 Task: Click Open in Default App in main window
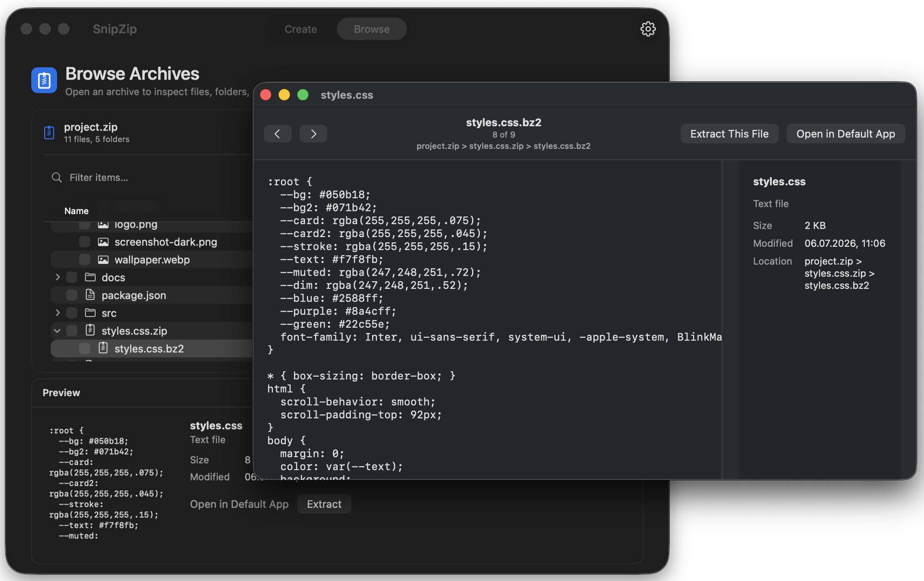[239, 504]
